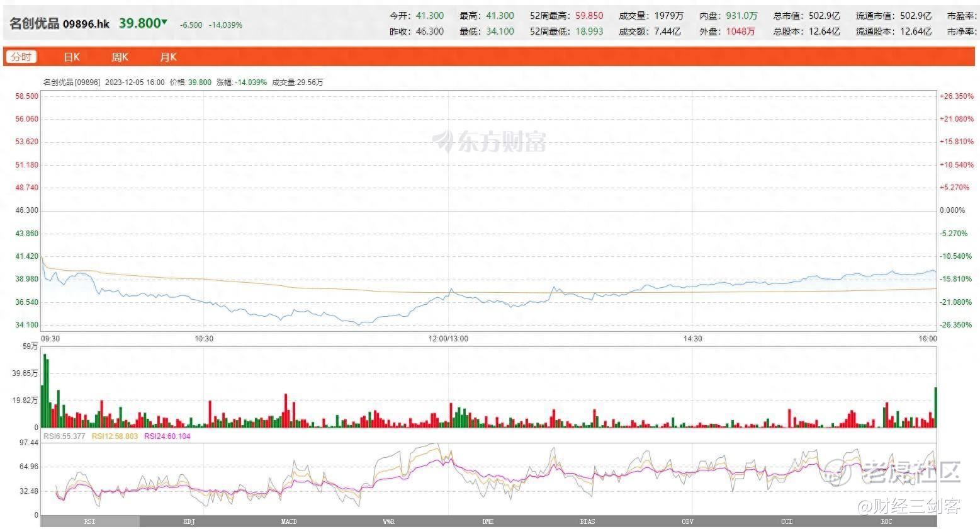
Task: Click the 今开 opening price 41.300
Action: pos(430,16)
